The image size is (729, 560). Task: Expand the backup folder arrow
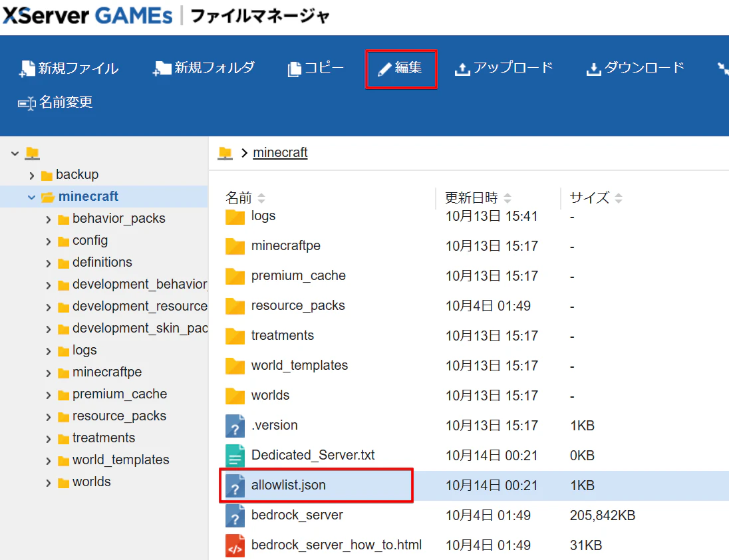(31, 175)
